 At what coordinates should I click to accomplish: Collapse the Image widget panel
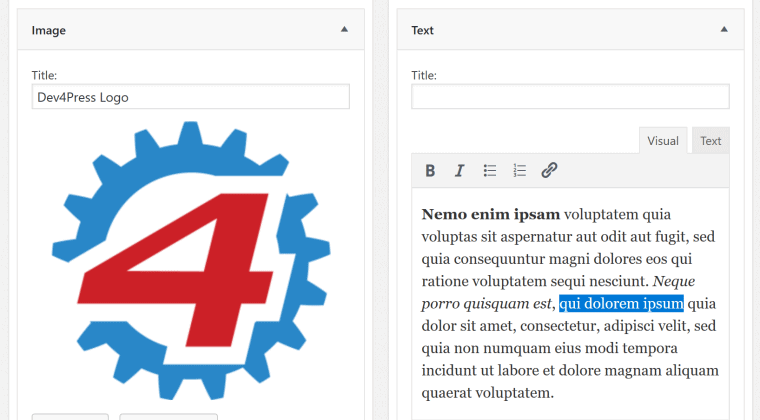coord(344,30)
